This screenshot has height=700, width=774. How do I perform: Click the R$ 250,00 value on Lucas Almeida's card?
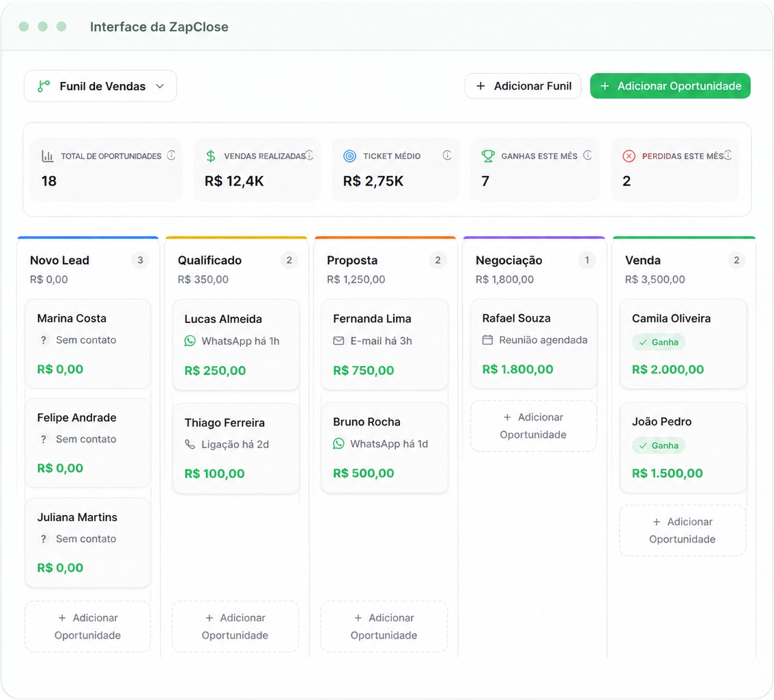[x=215, y=371]
